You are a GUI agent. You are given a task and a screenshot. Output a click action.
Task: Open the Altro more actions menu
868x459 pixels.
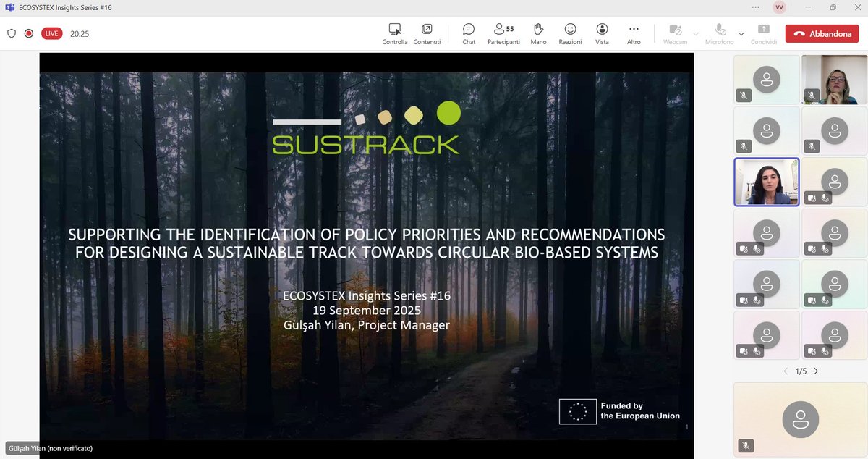(x=634, y=33)
